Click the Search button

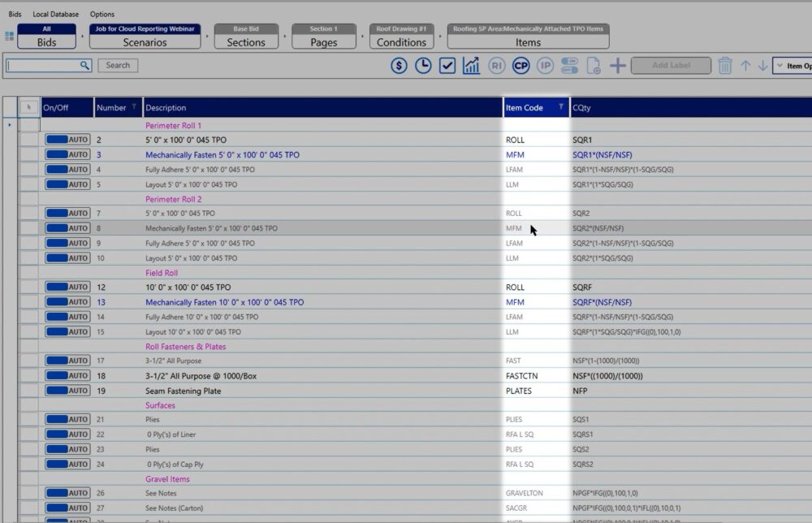pos(118,65)
